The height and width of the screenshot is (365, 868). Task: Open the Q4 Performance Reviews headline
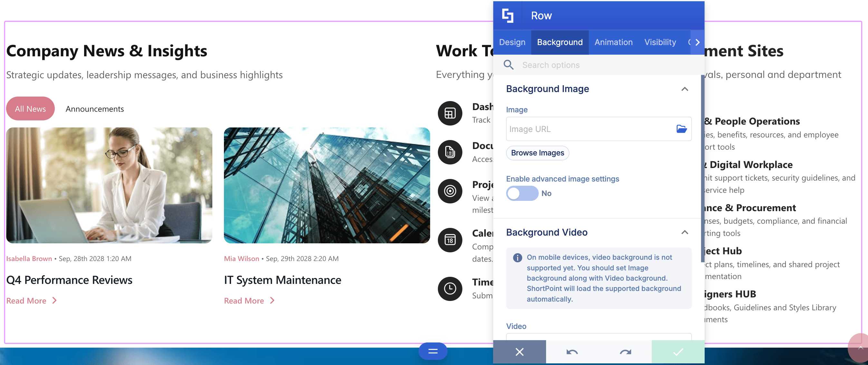coord(69,280)
